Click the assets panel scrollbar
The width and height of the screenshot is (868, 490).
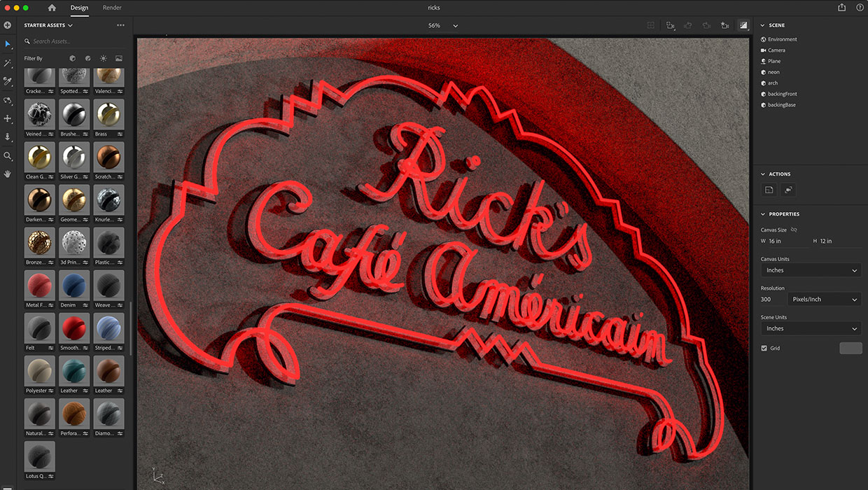point(131,327)
